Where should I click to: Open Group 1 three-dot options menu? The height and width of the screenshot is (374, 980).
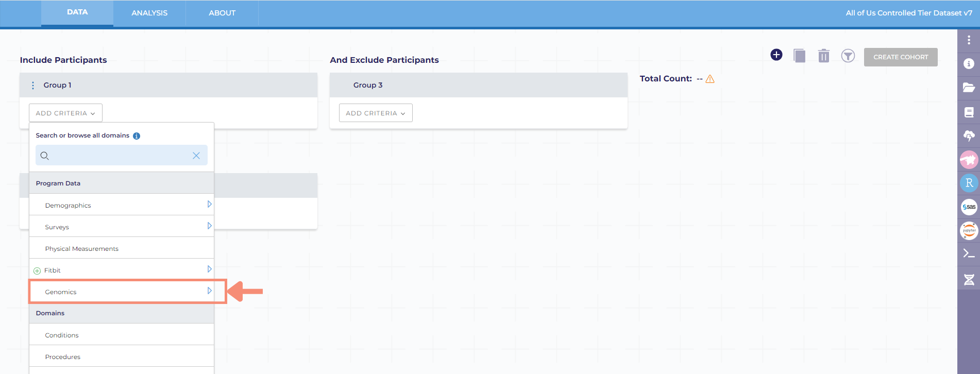click(33, 86)
